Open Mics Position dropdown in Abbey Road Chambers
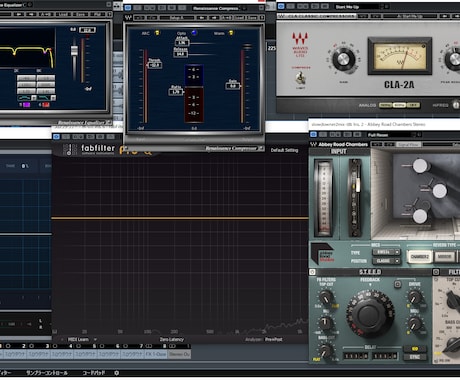 386,261
